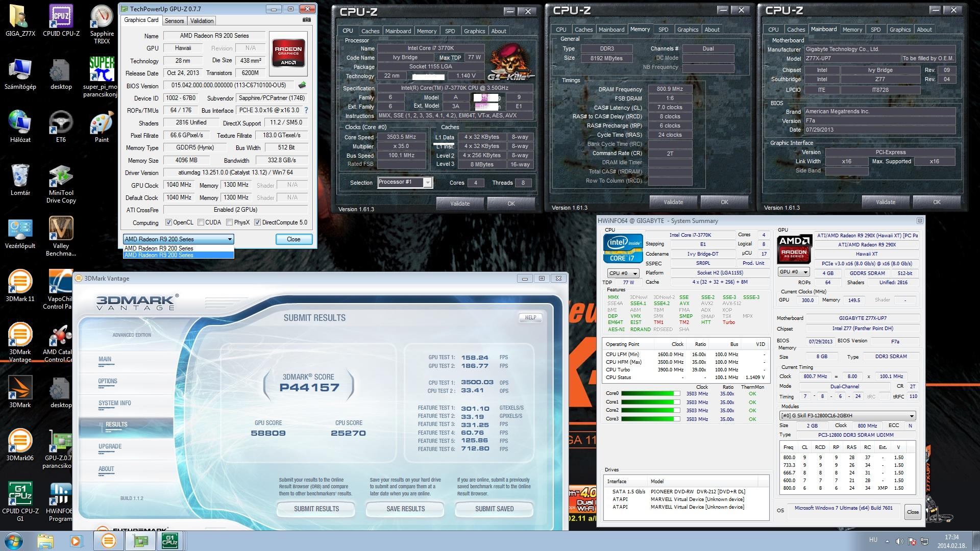Image resolution: width=980 pixels, height=551 pixels.
Task: Select the second AMD Radeon R9 list entry
Action: 178,255
